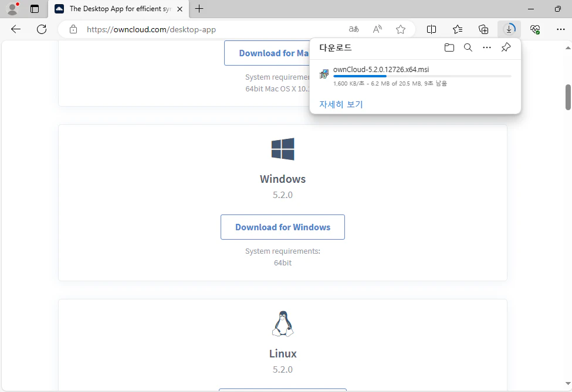Click the scrollbar down arrow
Screen dimensions: 572x392
[568, 383]
